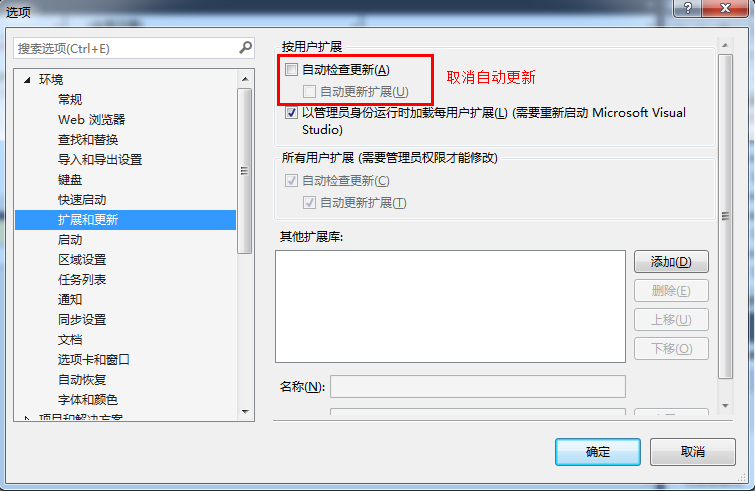The image size is (755, 491).
Task: Click the tree panel scrollbar thumb
Action: pyautogui.click(x=245, y=170)
